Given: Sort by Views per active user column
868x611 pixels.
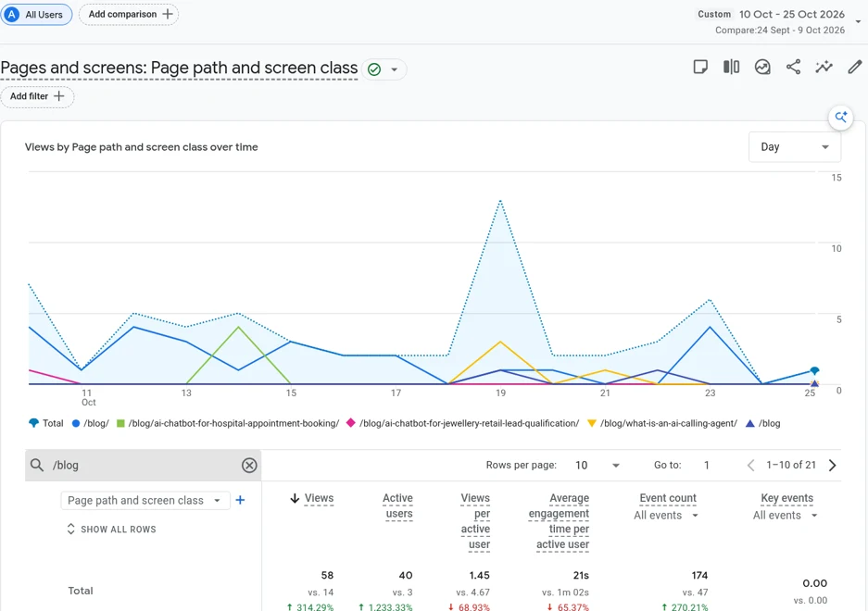Looking at the screenshot, I should coord(475,521).
